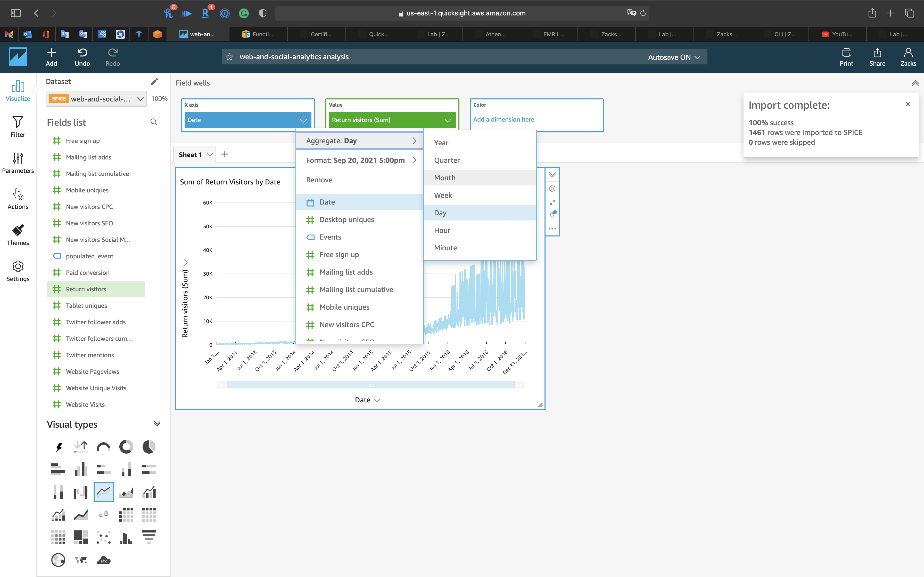The width and height of the screenshot is (924, 577).
Task: Open the Parameters panel
Action: click(18, 163)
